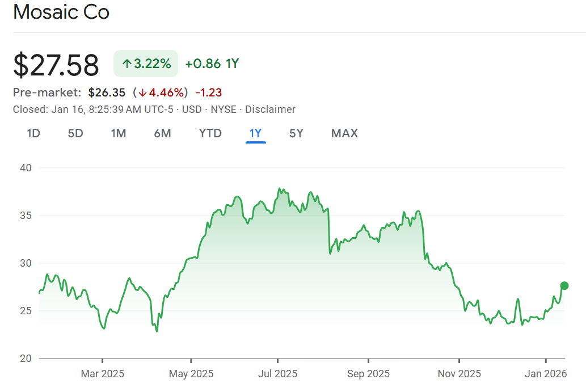The height and width of the screenshot is (392, 586).
Task: Click the Mosaic Co company title
Action: (61, 12)
